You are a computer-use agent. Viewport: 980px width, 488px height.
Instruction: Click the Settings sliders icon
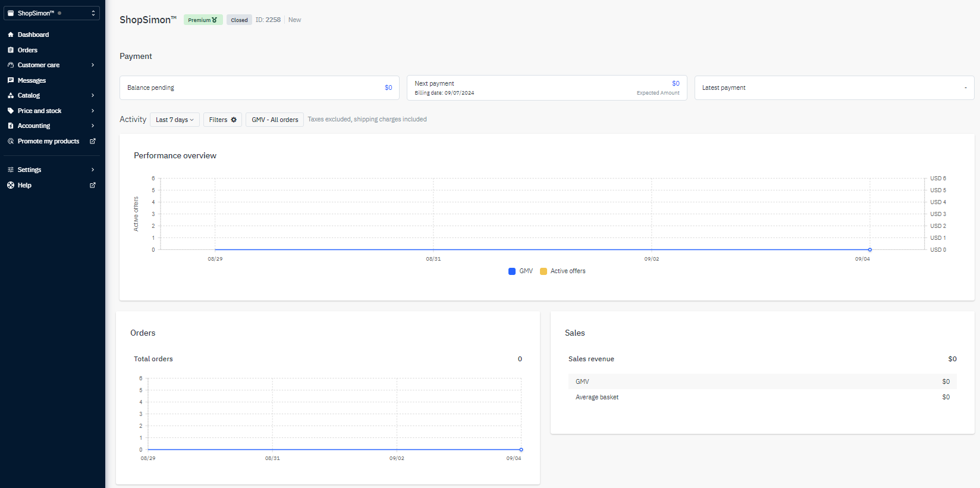click(11, 170)
